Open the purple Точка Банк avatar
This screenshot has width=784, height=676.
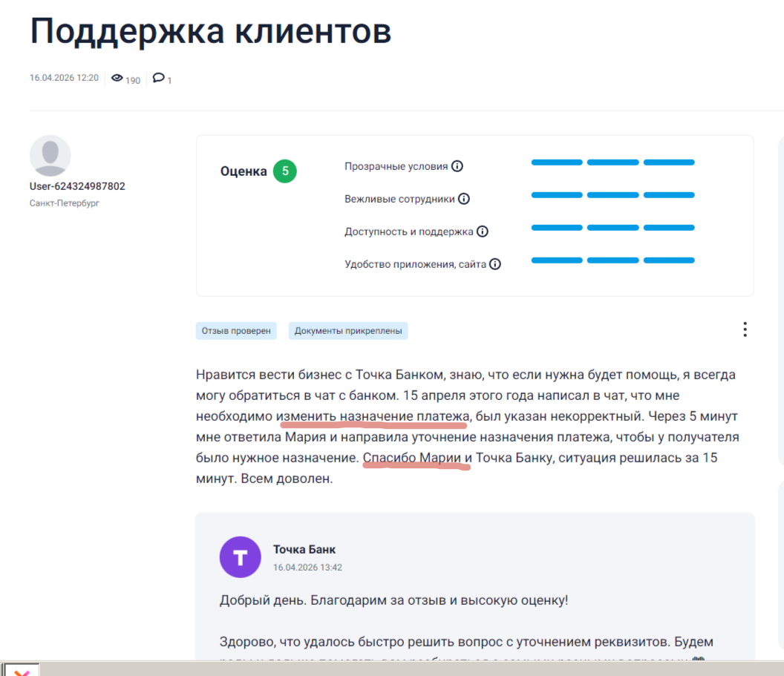coord(240,557)
